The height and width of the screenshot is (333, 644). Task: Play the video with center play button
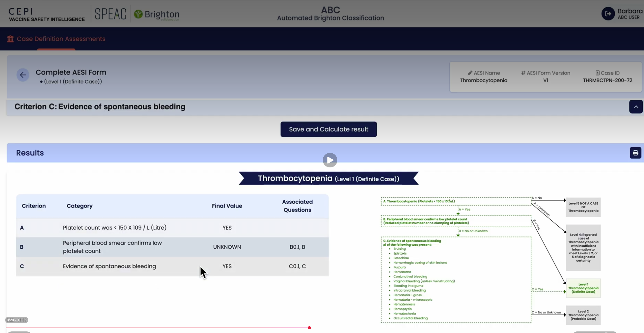[330, 160]
